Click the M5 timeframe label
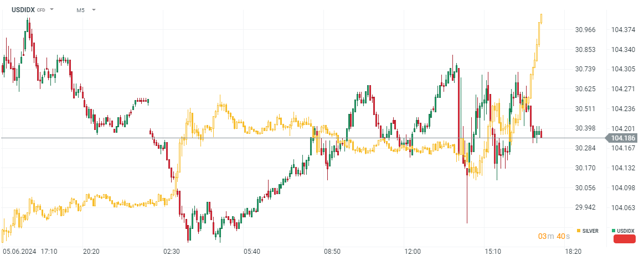This screenshot has width=644, height=261. [x=81, y=10]
